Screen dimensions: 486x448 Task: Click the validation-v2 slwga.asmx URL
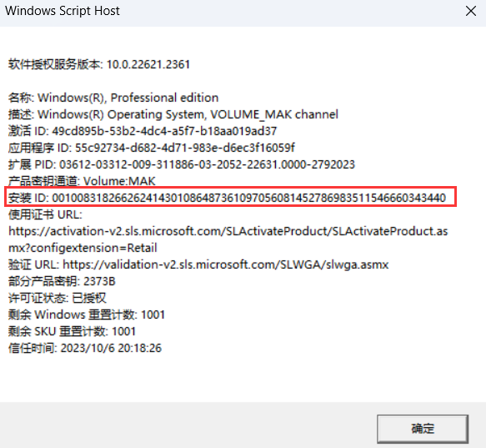coord(226,264)
